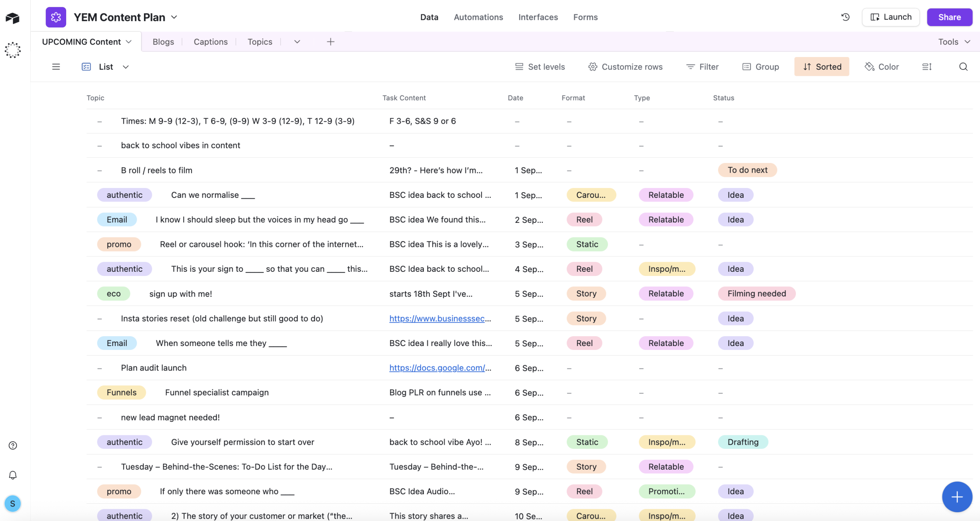Screen dimensions: 980x521
Task: Click the List view icon
Action: [86, 67]
